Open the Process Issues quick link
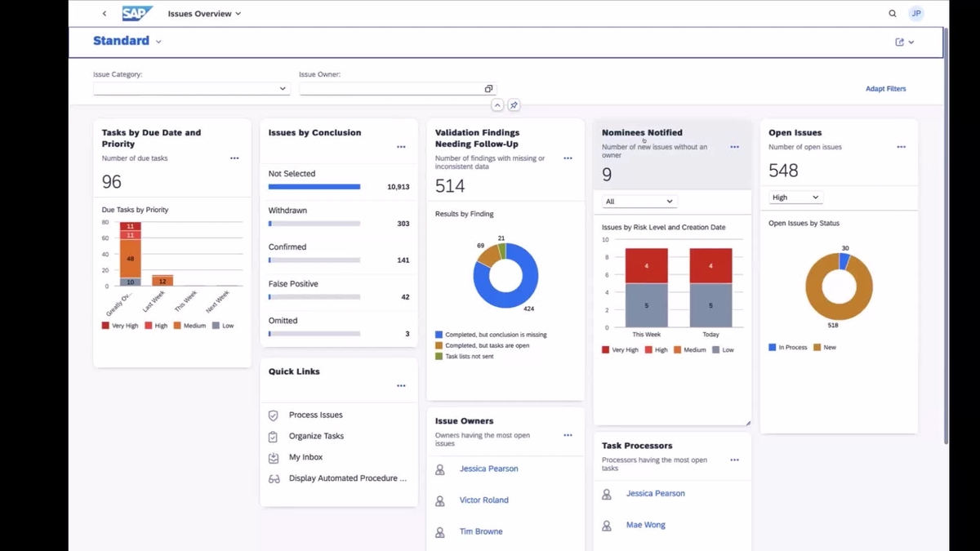 point(315,415)
